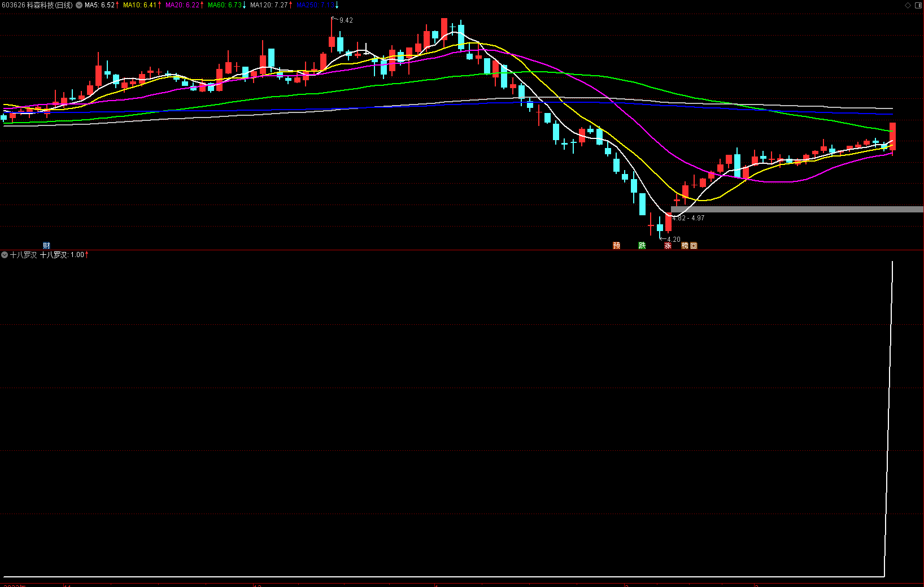924x587 pixels.
Task: Click the window layout icon at top right
Action: 918,5
